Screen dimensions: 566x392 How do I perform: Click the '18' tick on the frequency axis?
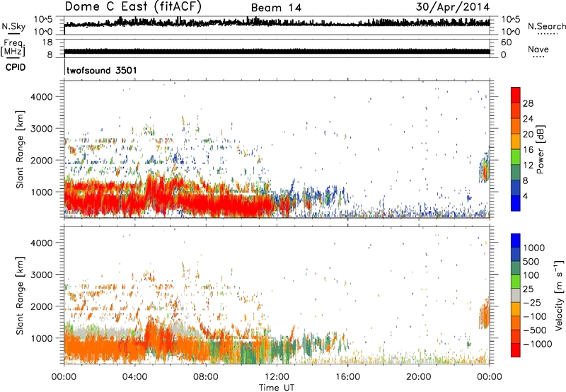[x=47, y=42]
